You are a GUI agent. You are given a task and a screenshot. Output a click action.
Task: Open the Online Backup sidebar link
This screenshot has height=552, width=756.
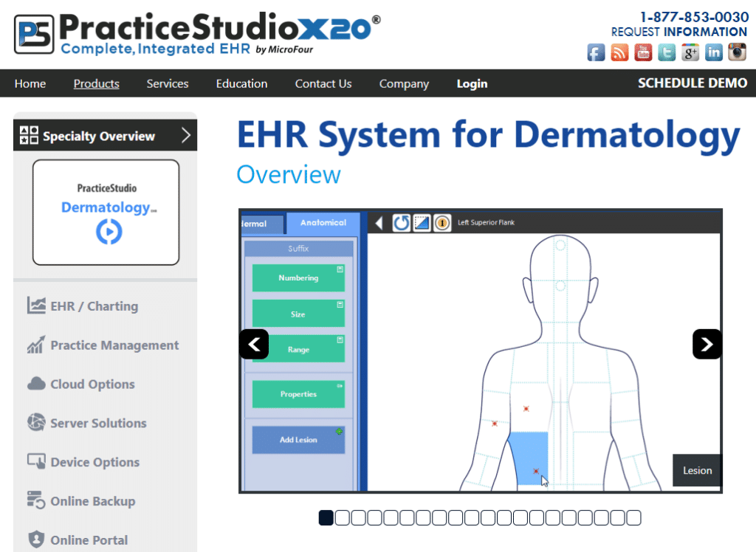point(92,501)
